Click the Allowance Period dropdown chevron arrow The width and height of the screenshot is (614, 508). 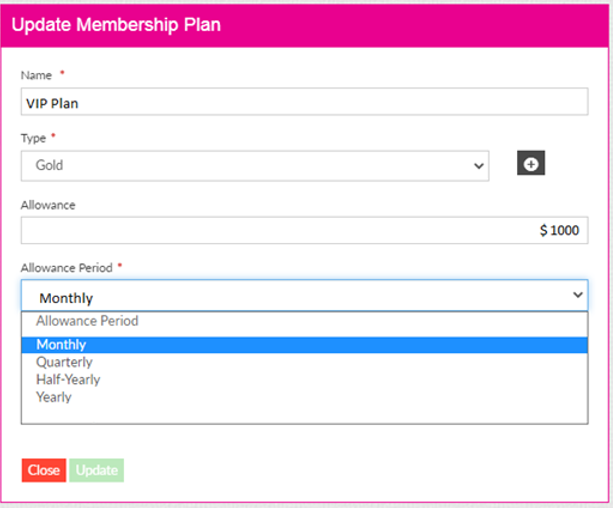pyautogui.click(x=577, y=296)
